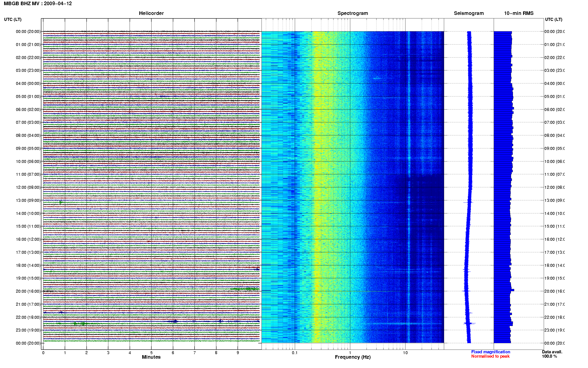Click the 'Spectrogram' panel heading

point(353,13)
